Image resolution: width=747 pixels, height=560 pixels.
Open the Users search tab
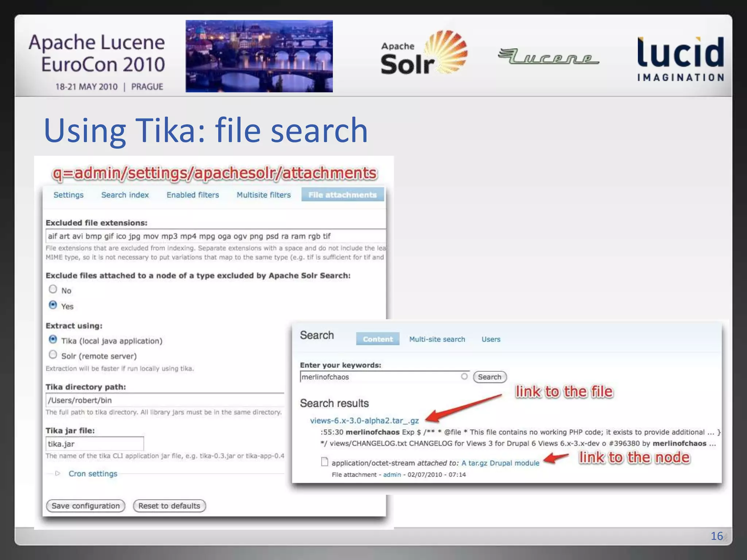[491, 339]
